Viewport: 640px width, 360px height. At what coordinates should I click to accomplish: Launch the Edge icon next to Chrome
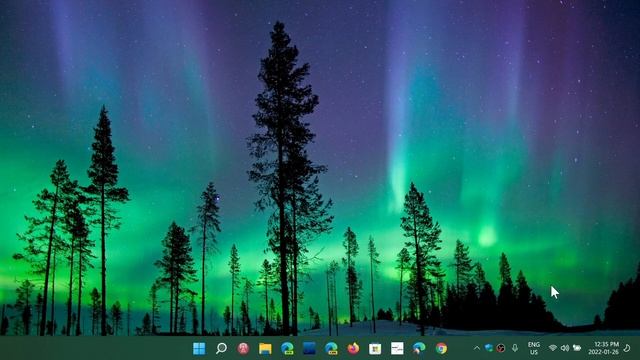pos(419,348)
